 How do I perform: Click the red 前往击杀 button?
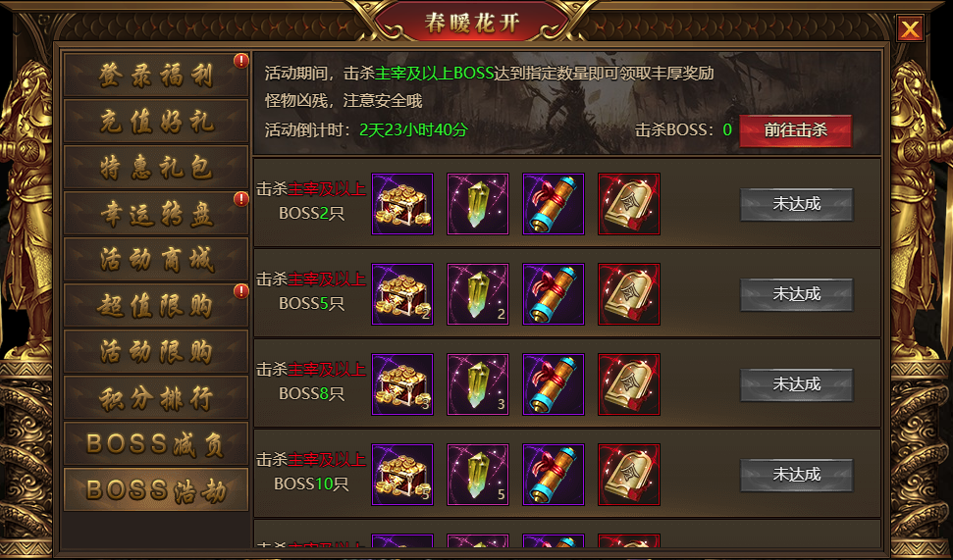pos(796,130)
